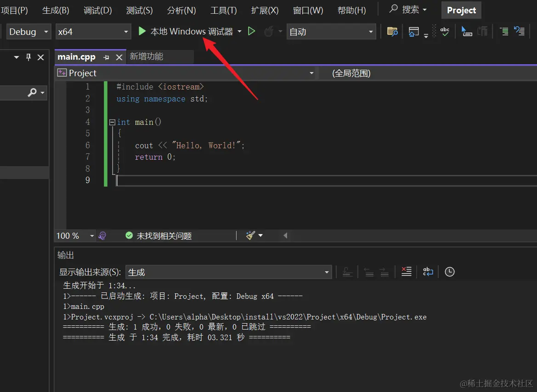Screen dimensions: 537x392
Task: Open the side panel window options arrow
Action: (17, 57)
